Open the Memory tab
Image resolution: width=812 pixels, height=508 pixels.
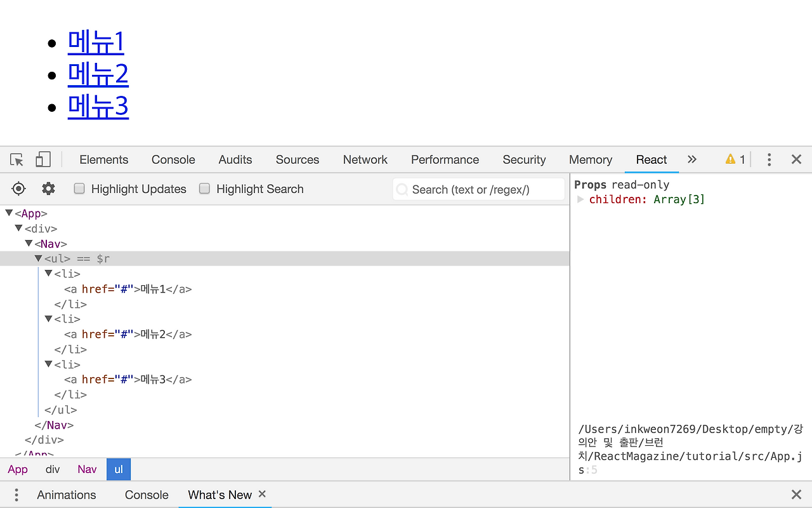(591, 159)
